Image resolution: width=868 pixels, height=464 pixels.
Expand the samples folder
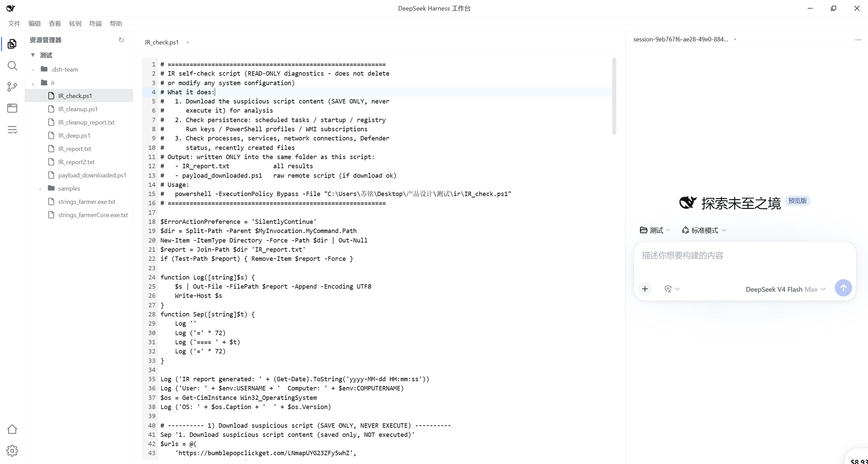point(40,189)
